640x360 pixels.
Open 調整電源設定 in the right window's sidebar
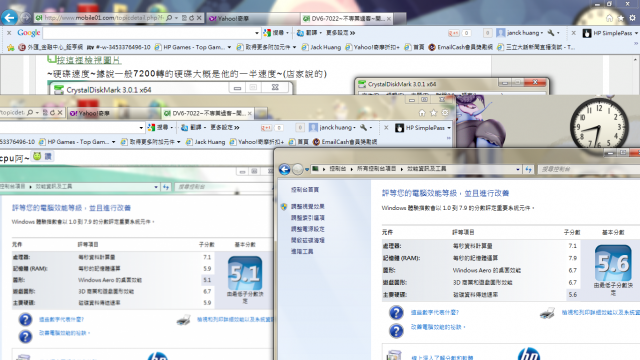point(307,229)
